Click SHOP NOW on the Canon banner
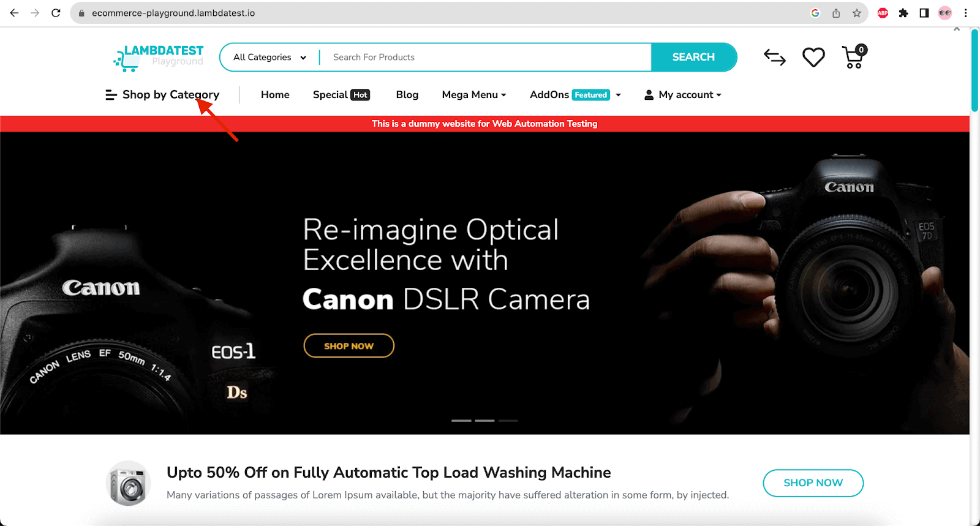 pyautogui.click(x=349, y=346)
